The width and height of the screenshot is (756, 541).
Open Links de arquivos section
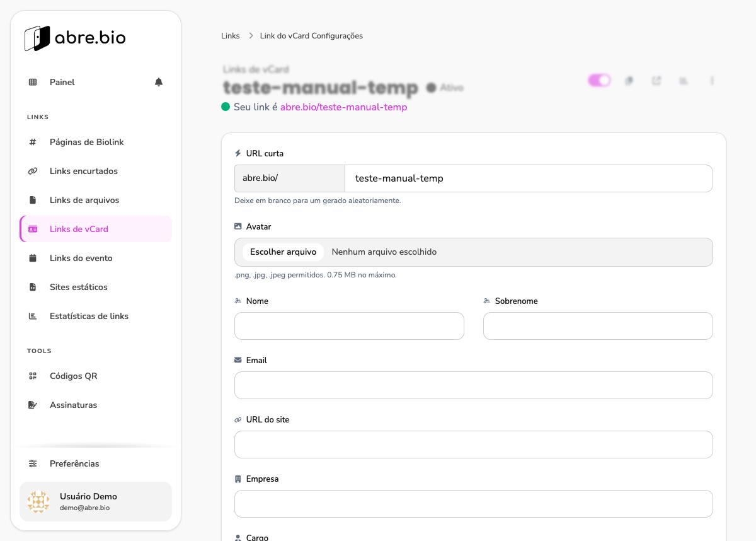click(x=96, y=200)
